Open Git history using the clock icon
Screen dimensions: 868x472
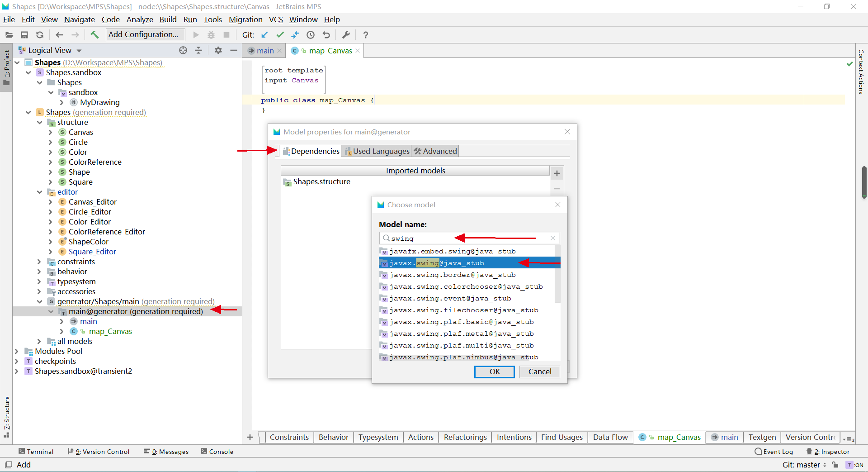[311, 34]
